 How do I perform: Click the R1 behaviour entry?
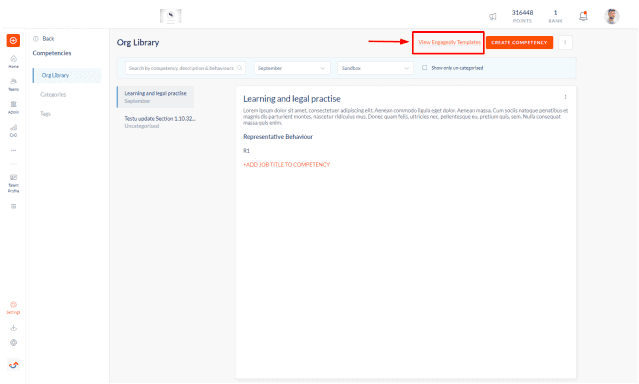click(x=246, y=151)
